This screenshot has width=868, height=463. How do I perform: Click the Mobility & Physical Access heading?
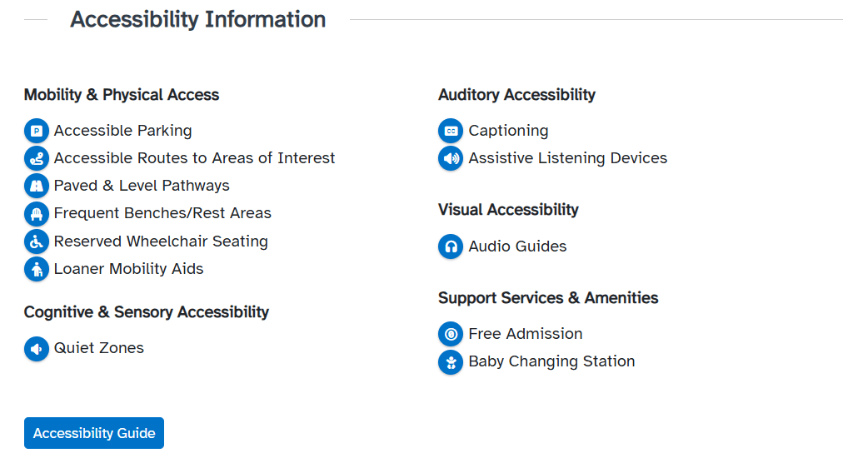click(122, 95)
